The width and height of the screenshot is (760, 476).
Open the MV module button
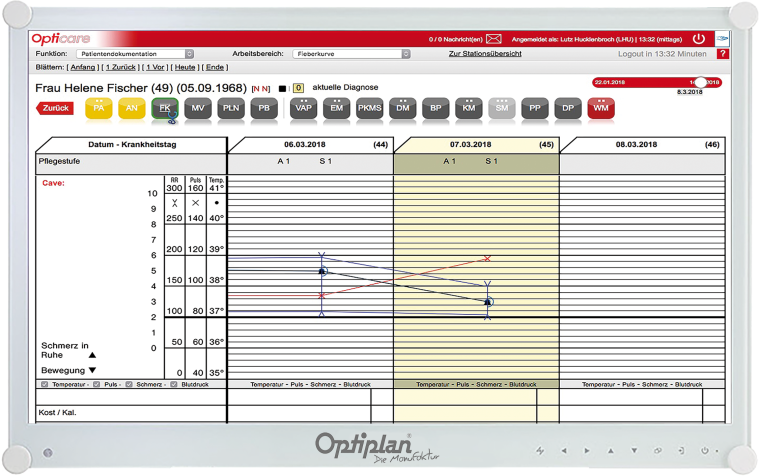[x=198, y=108]
